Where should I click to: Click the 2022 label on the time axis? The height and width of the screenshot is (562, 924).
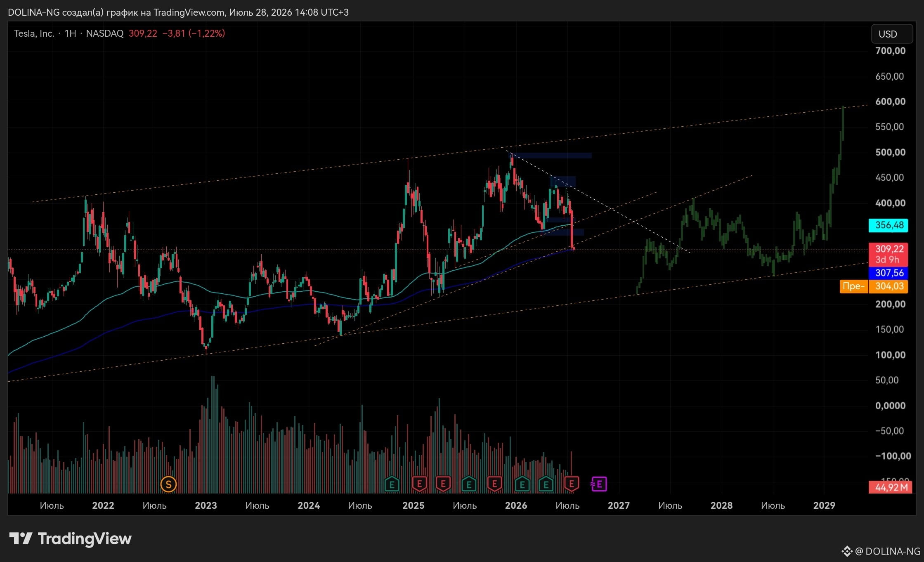(x=103, y=505)
